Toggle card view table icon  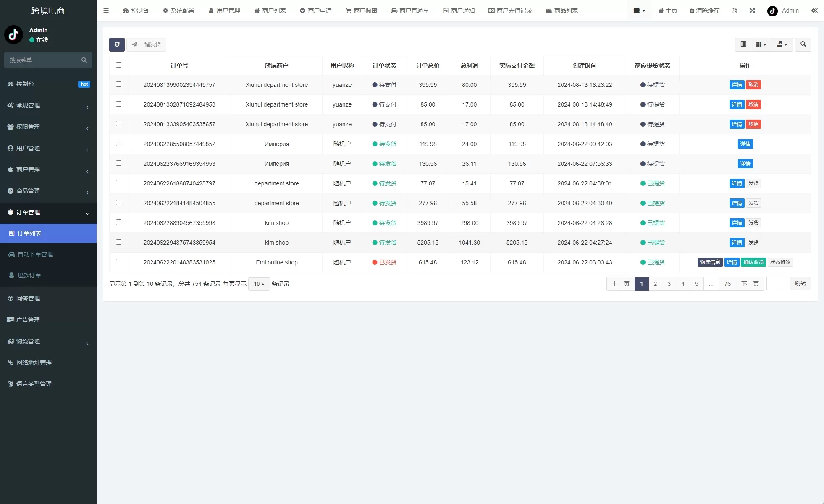tap(743, 44)
